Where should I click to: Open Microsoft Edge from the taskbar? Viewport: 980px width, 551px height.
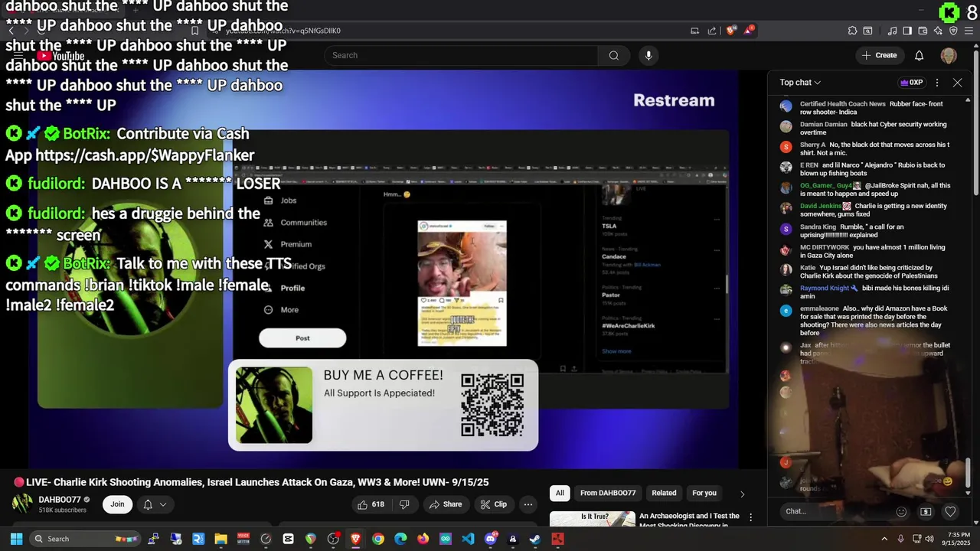tap(400, 539)
